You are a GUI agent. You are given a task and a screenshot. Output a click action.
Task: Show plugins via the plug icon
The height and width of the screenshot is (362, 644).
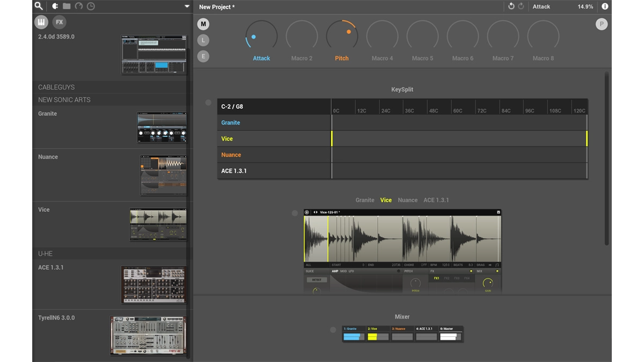click(55, 6)
